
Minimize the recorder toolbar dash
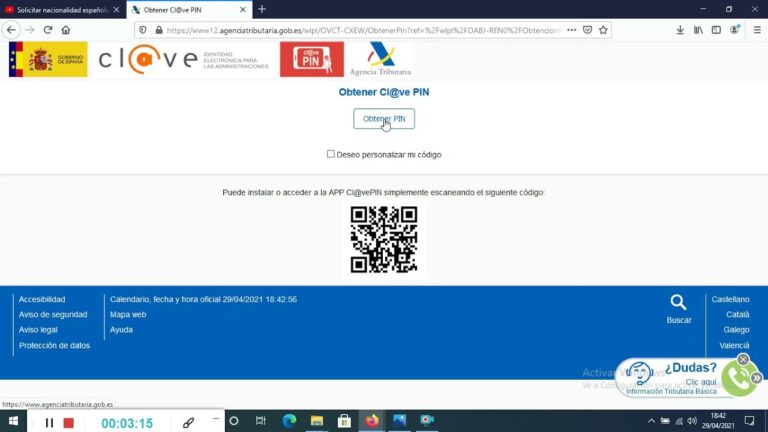[216, 419]
